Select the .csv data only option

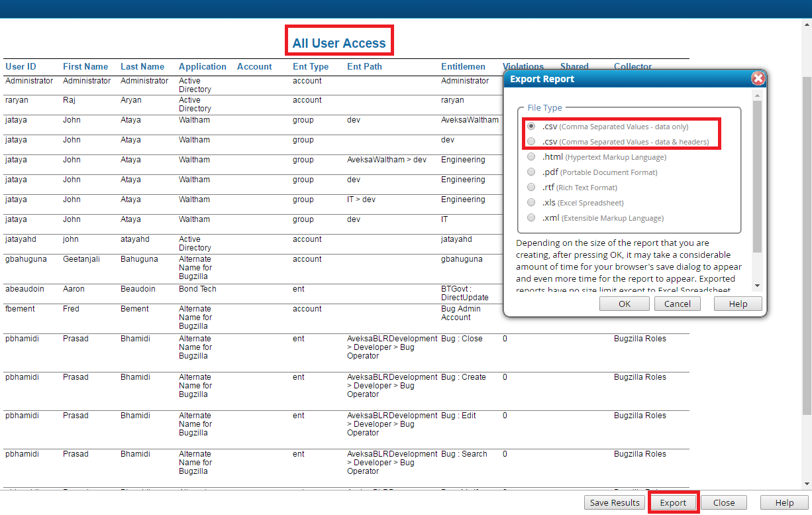[531, 126]
